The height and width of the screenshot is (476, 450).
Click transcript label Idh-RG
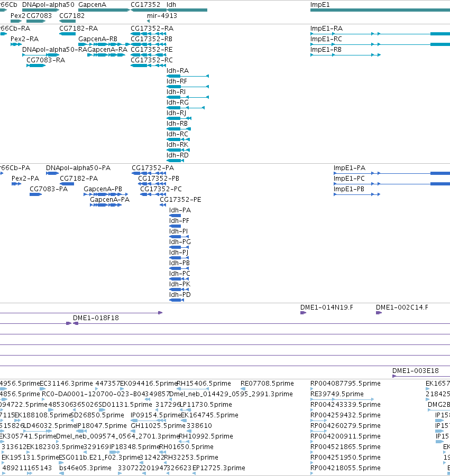pyautogui.click(x=178, y=102)
